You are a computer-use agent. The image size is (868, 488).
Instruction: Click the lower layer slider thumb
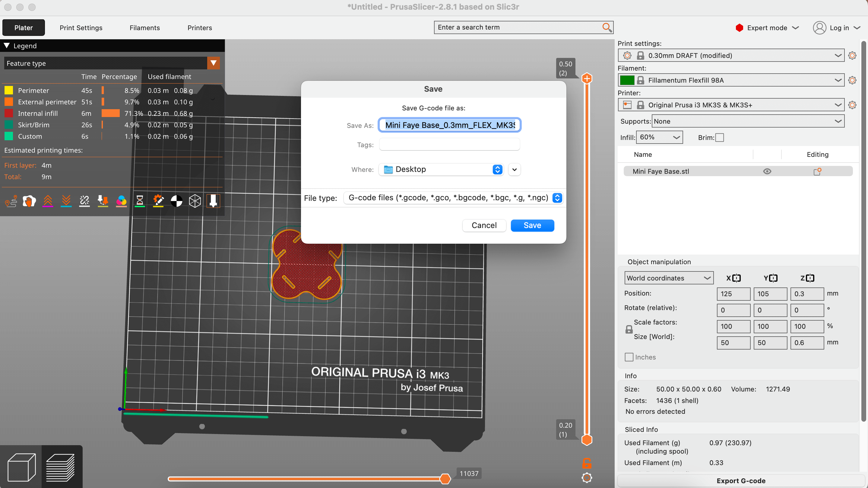coord(587,440)
